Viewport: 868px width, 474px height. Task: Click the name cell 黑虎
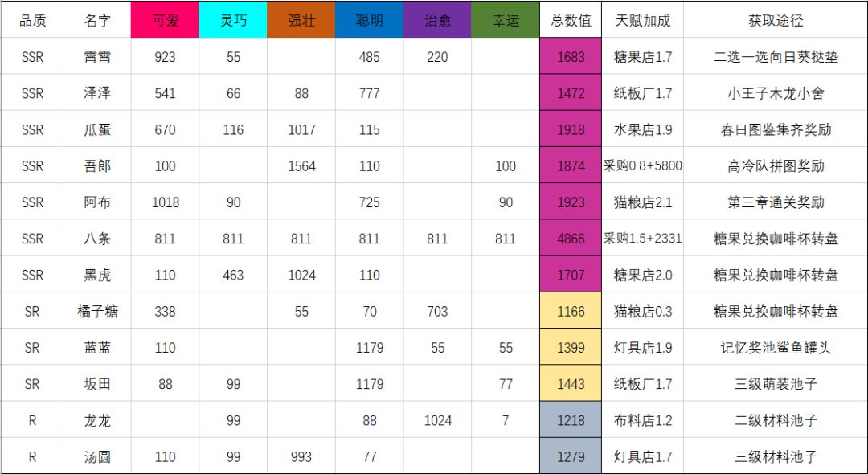click(x=97, y=275)
